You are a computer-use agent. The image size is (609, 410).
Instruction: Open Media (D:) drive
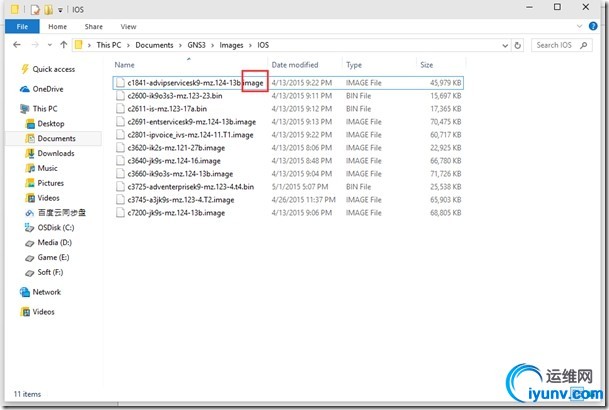(54, 243)
